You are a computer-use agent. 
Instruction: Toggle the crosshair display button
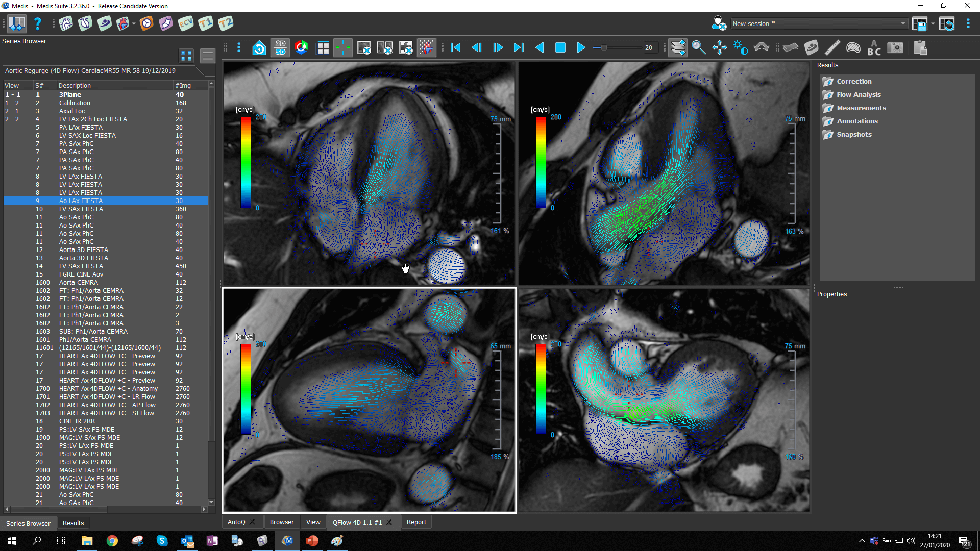(x=343, y=48)
